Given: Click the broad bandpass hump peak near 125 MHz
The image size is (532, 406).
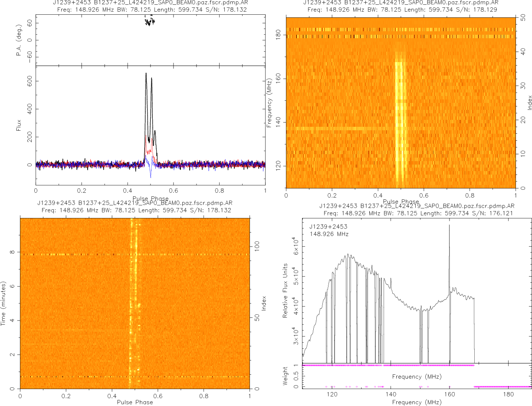Looking at the screenshot, I should click(347, 255).
